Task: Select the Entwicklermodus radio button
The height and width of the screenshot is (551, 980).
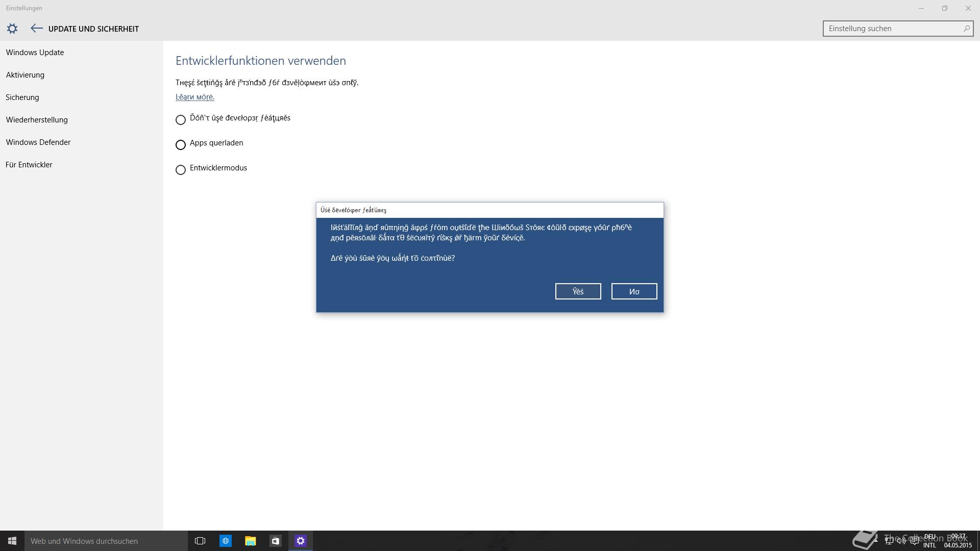Action: tap(180, 170)
